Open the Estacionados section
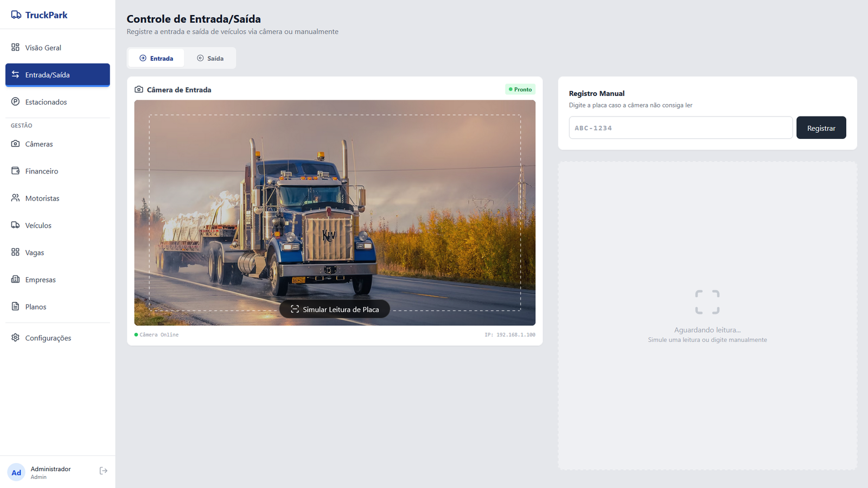 click(46, 102)
